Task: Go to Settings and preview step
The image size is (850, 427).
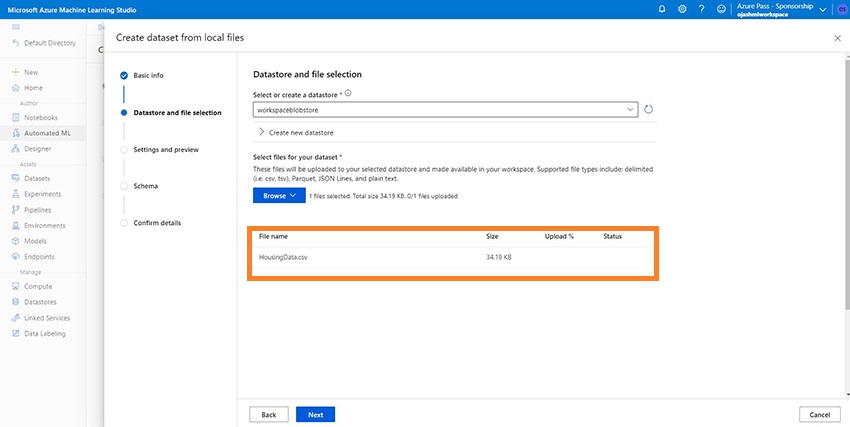Action: coord(166,150)
